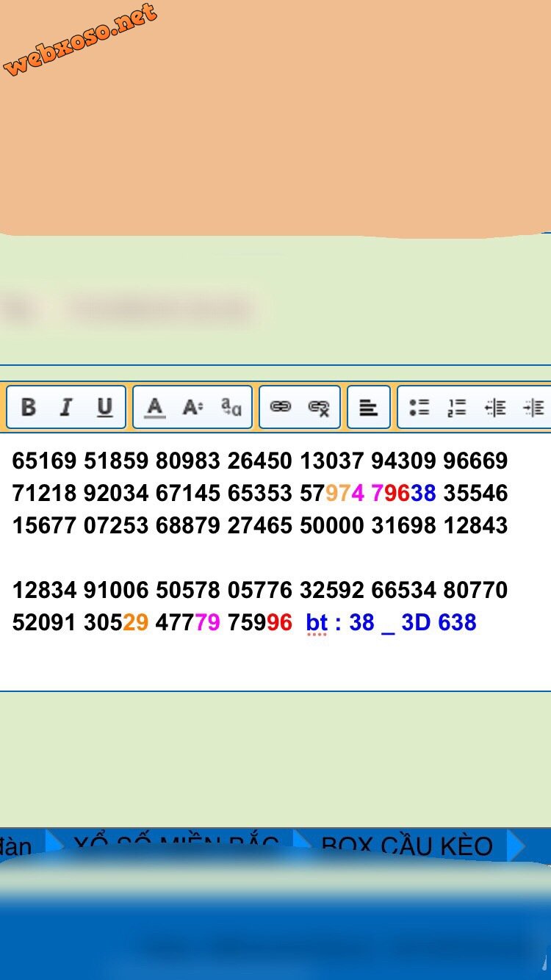
Task: Click number 91006 in fourth line
Action: pyautogui.click(x=116, y=590)
